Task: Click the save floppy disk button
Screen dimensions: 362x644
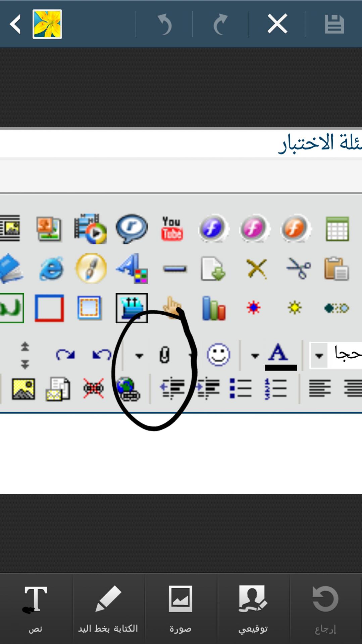Action: [334, 24]
